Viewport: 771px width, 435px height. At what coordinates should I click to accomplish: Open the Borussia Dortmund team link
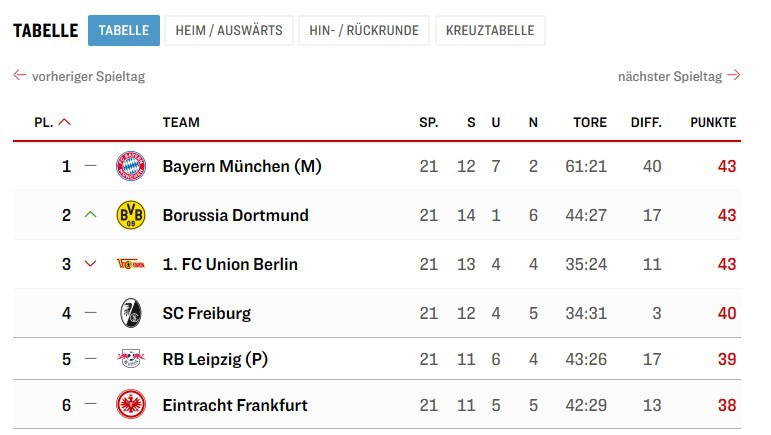(x=235, y=215)
